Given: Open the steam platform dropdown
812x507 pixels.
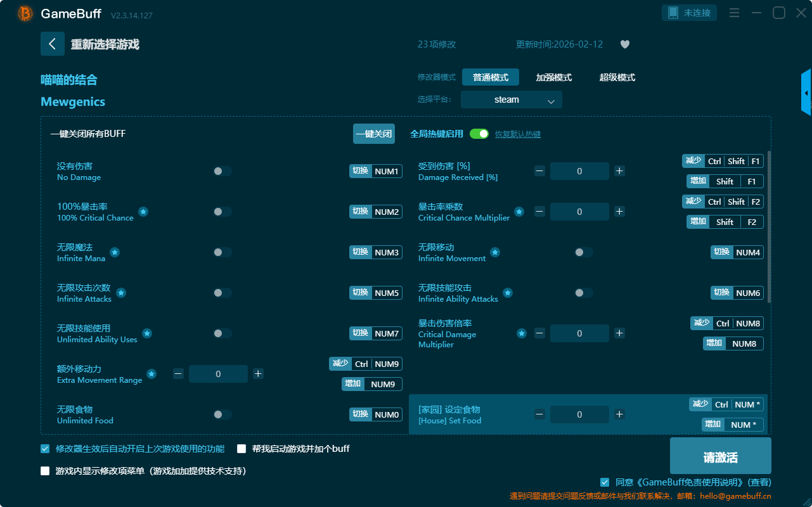Looking at the screenshot, I should pyautogui.click(x=511, y=99).
